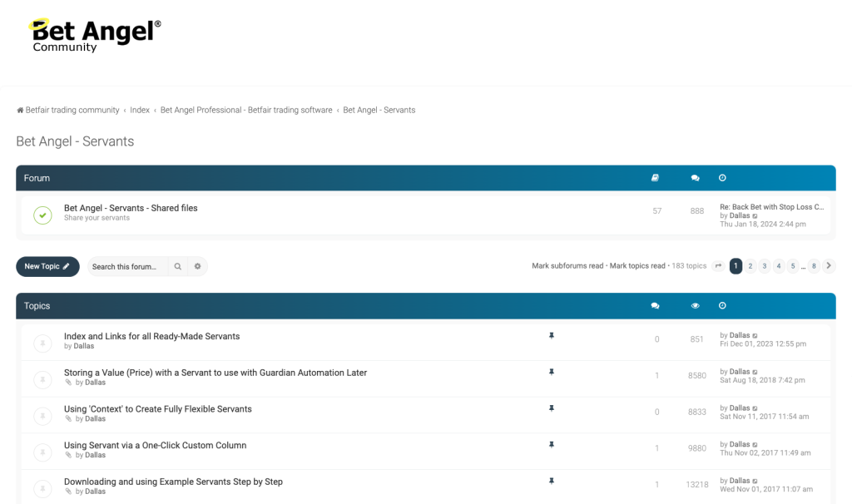The image size is (852, 504).
Task: Click the jump-to-page arrow icon
Action: click(x=718, y=266)
